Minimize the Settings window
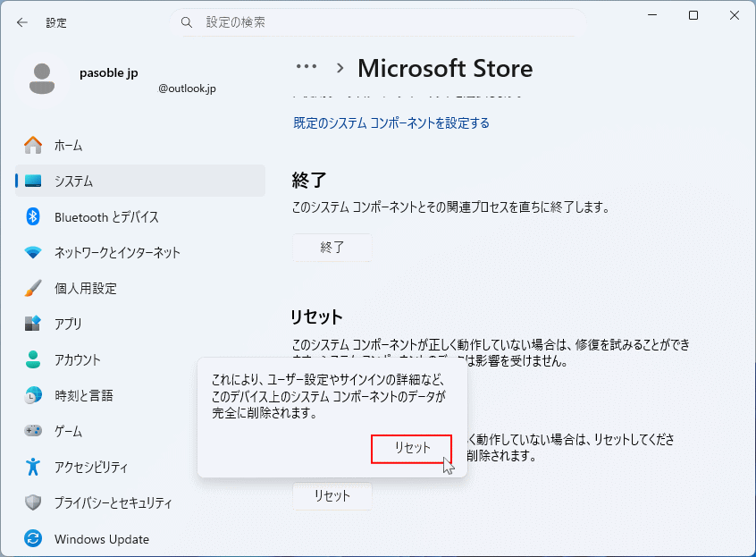This screenshot has height=557, width=756. coord(652,15)
